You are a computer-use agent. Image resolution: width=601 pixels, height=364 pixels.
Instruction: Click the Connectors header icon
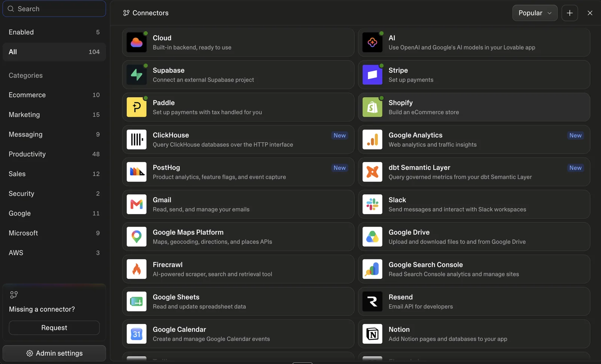click(126, 13)
